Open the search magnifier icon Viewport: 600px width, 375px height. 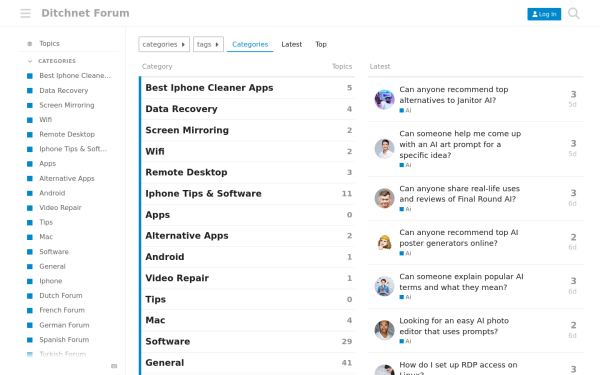(x=574, y=13)
